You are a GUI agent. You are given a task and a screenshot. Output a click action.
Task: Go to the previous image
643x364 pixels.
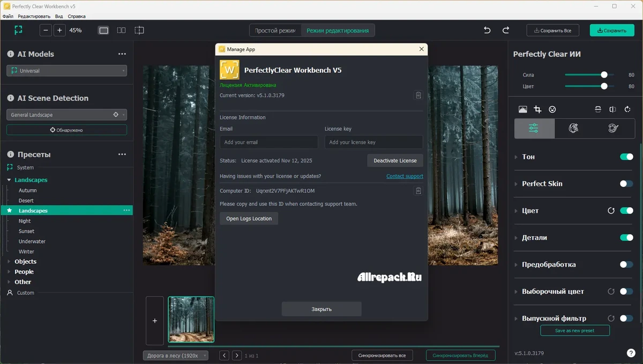point(225,355)
